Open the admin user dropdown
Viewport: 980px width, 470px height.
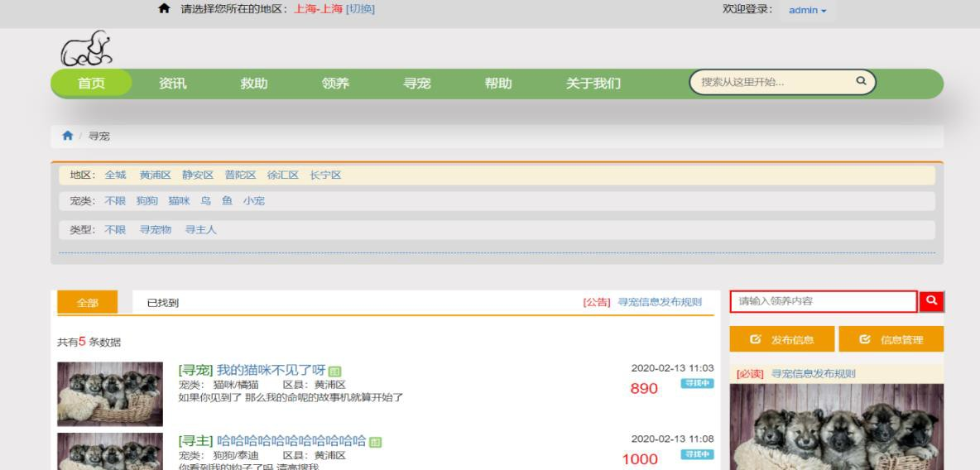807,11
